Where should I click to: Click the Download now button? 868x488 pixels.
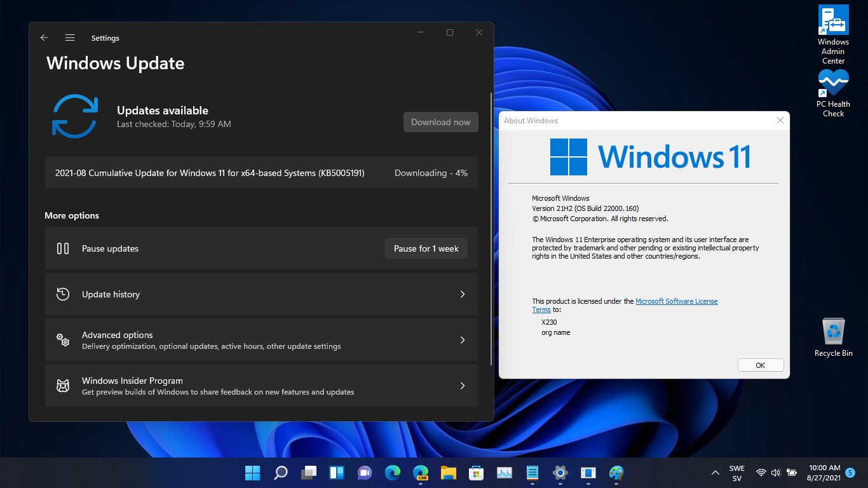point(440,122)
